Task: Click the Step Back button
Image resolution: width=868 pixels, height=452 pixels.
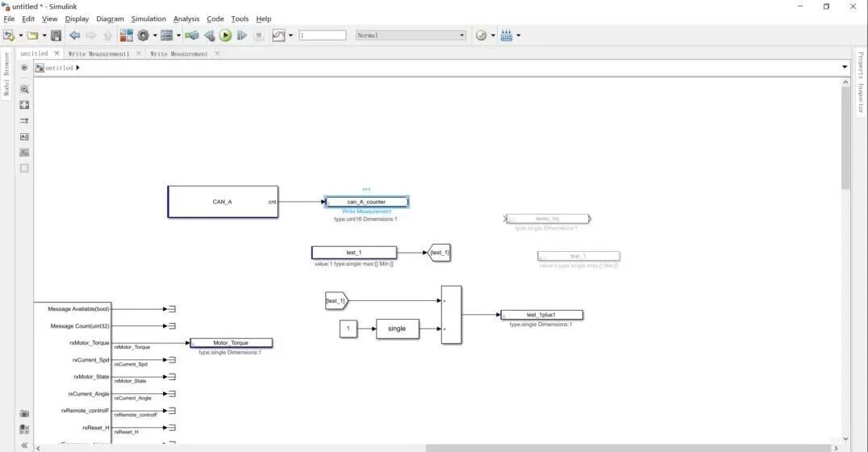Action: point(209,36)
